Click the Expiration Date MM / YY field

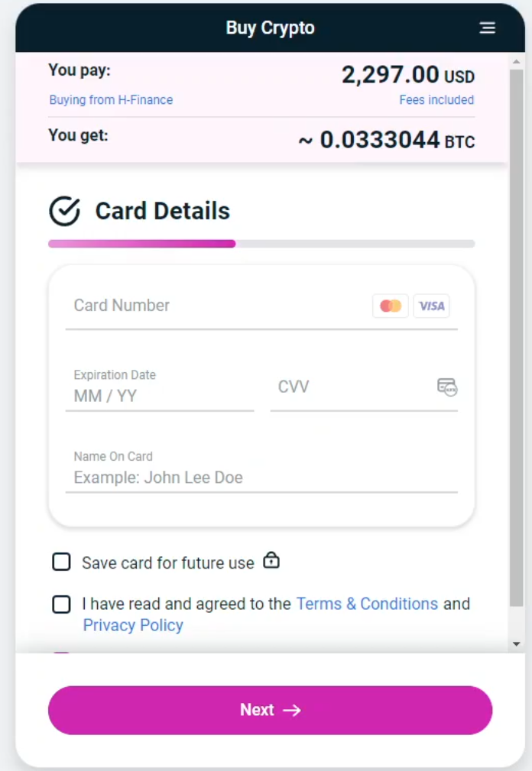(159, 396)
